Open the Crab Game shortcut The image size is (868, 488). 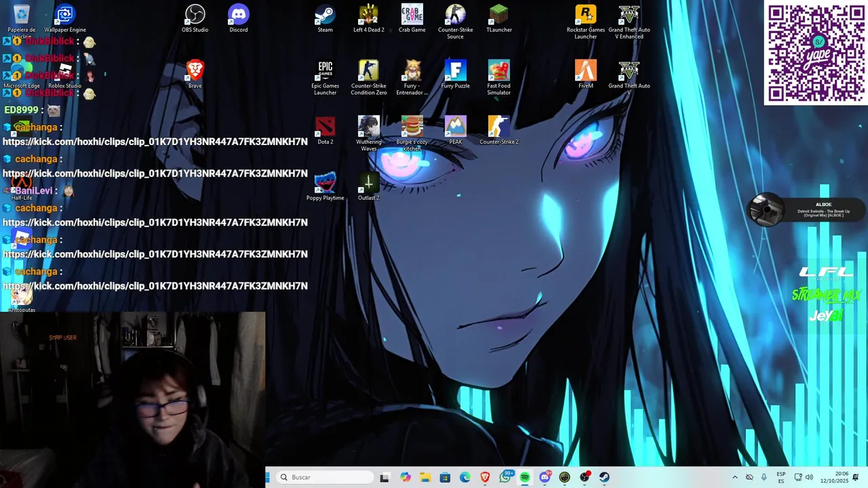click(412, 19)
